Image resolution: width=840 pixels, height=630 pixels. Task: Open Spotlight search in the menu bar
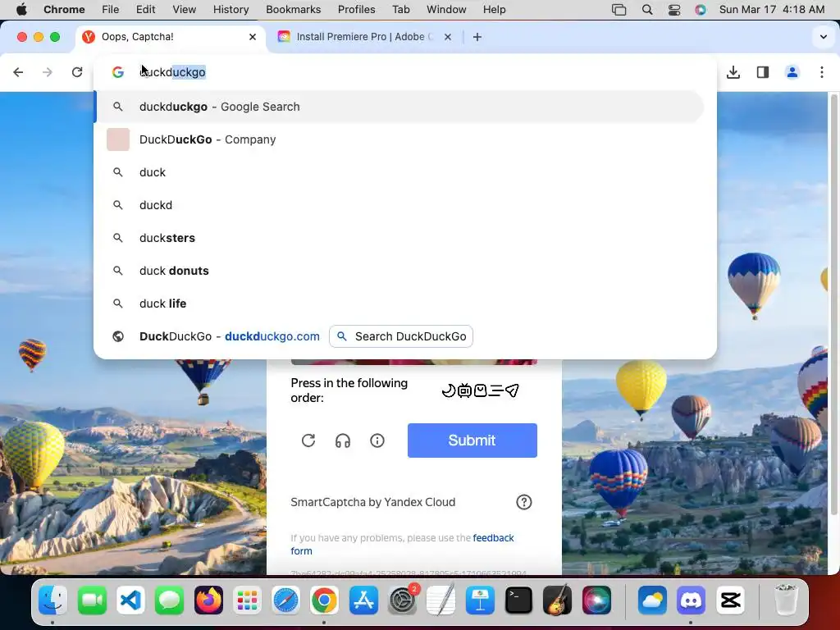pyautogui.click(x=647, y=10)
